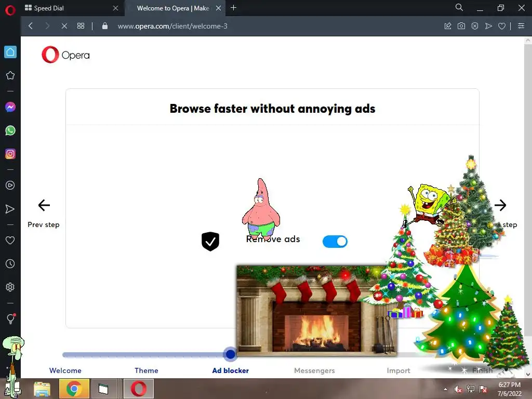Open Facebook Messenger in sidebar
The height and width of the screenshot is (399, 532).
[x=10, y=107]
